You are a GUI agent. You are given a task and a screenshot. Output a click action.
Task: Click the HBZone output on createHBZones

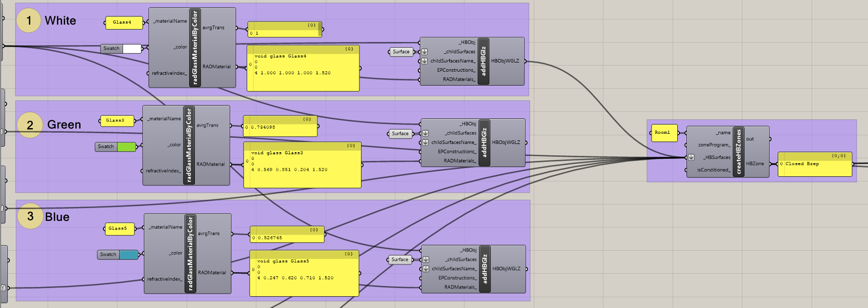click(755, 164)
